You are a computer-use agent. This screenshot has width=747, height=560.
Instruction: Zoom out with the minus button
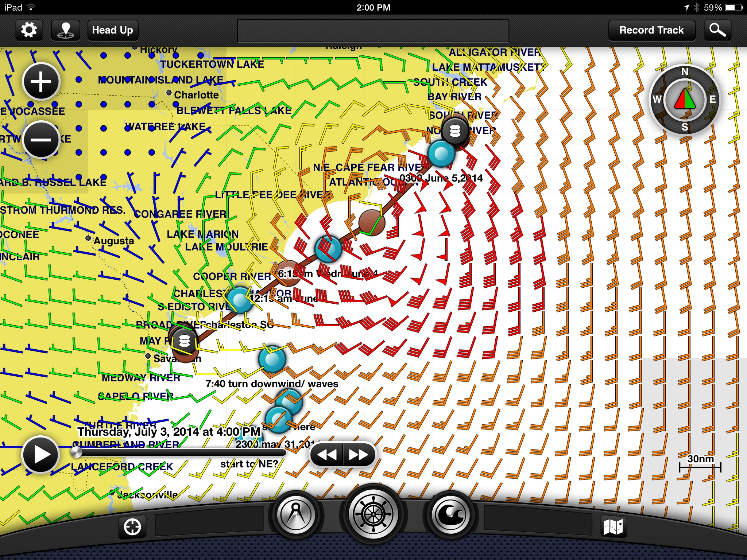pyautogui.click(x=41, y=140)
